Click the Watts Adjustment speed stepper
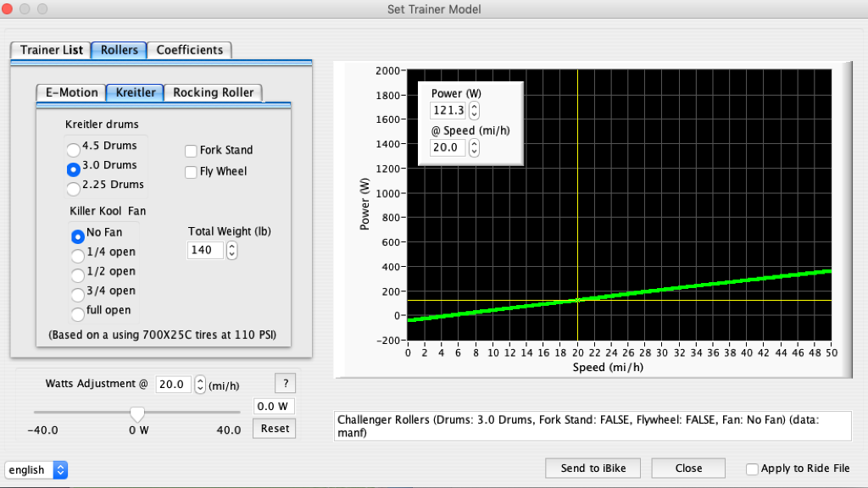Screen dimensions: 868x488 click(x=201, y=384)
